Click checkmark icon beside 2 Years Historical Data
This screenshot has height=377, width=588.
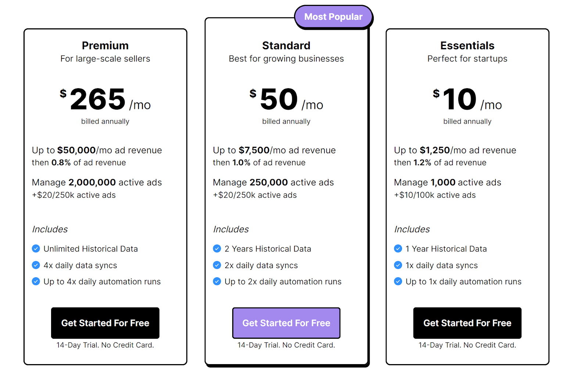pyautogui.click(x=217, y=249)
